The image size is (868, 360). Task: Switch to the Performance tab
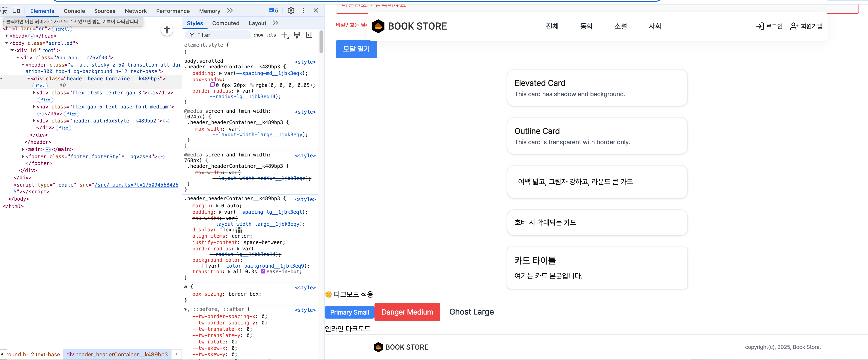[173, 11]
